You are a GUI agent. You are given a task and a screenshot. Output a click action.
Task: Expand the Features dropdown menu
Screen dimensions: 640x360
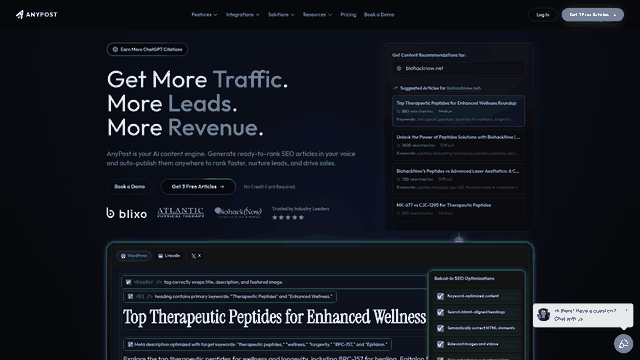(204, 15)
